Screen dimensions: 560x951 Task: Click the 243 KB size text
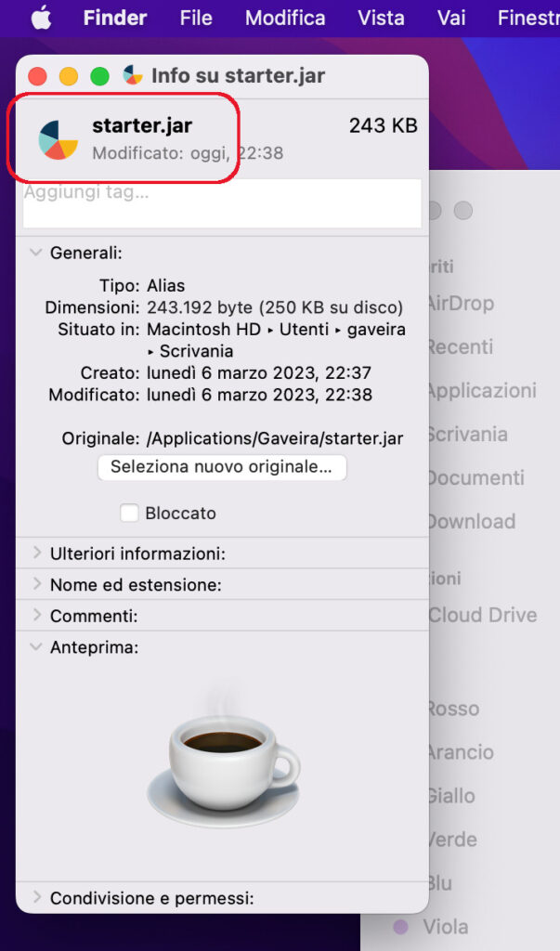[x=383, y=125]
